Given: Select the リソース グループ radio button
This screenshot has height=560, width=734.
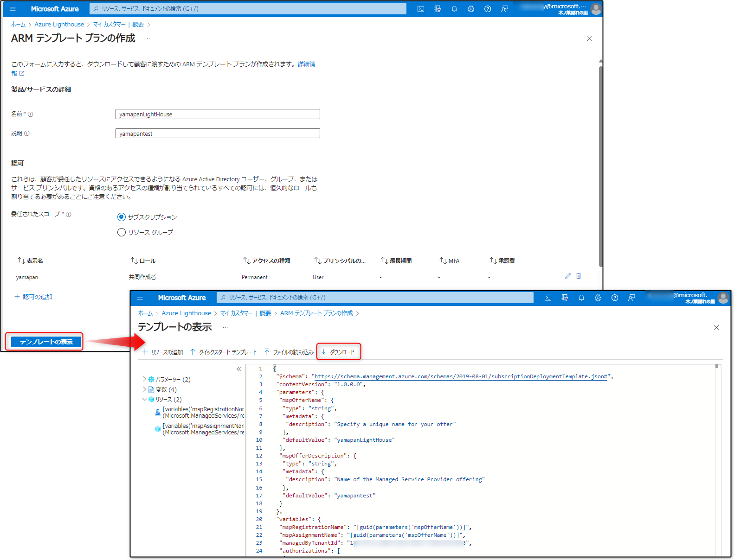Looking at the screenshot, I should [122, 232].
